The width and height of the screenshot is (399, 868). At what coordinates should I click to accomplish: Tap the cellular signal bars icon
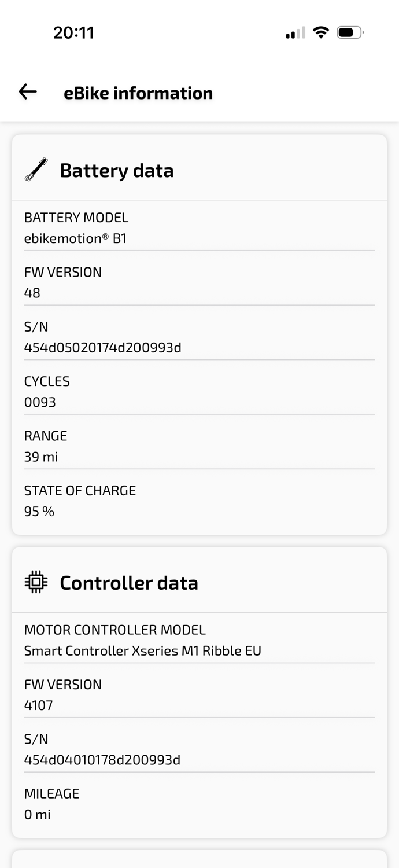point(295,33)
